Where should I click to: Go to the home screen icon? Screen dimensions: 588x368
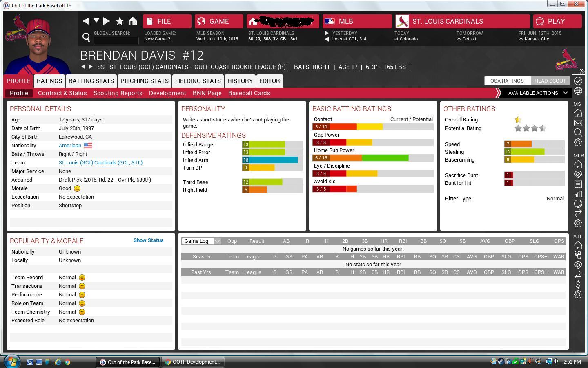pos(133,21)
